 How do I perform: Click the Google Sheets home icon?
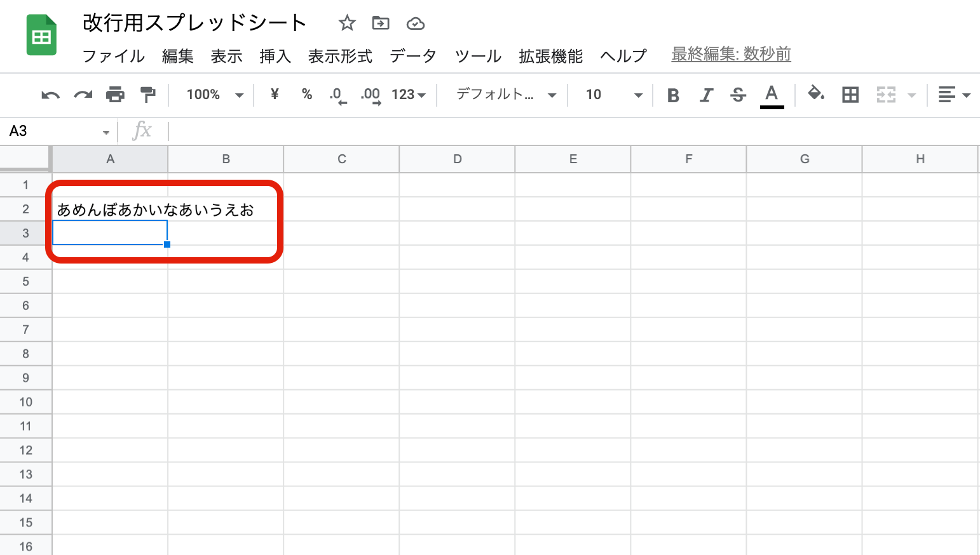click(41, 36)
